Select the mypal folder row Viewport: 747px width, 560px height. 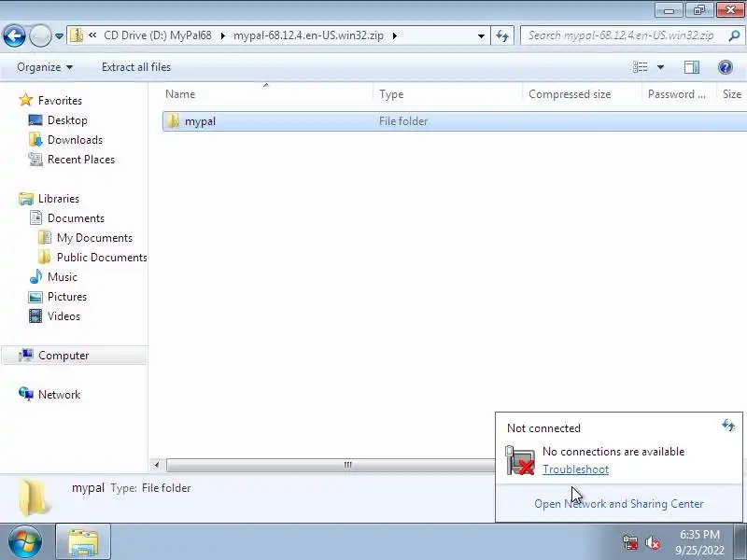coord(455,121)
